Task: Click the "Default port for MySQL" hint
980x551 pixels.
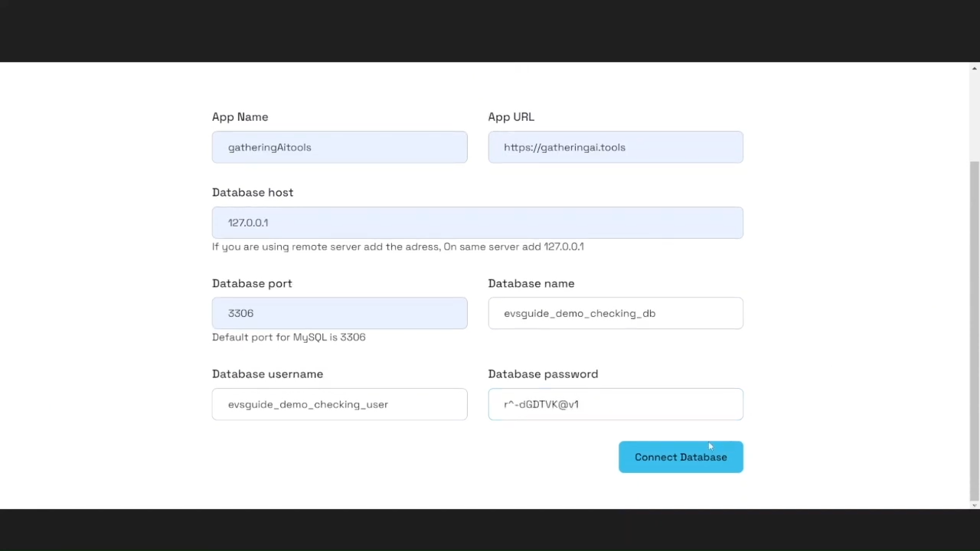Action: [289, 337]
